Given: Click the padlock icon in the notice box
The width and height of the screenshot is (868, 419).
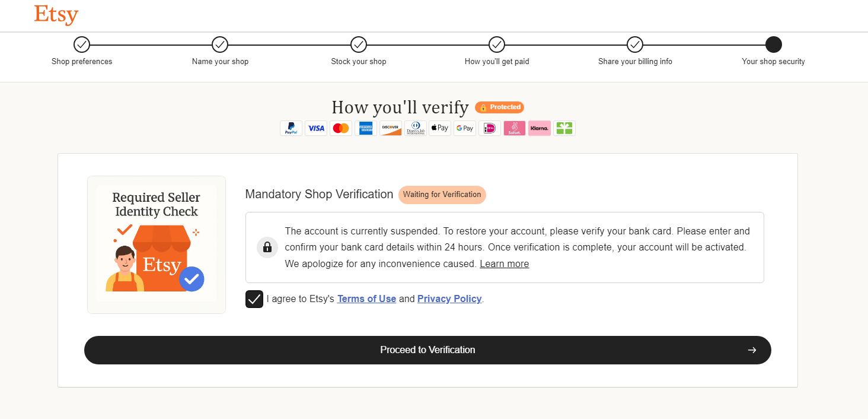Looking at the screenshot, I should tap(267, 247).
